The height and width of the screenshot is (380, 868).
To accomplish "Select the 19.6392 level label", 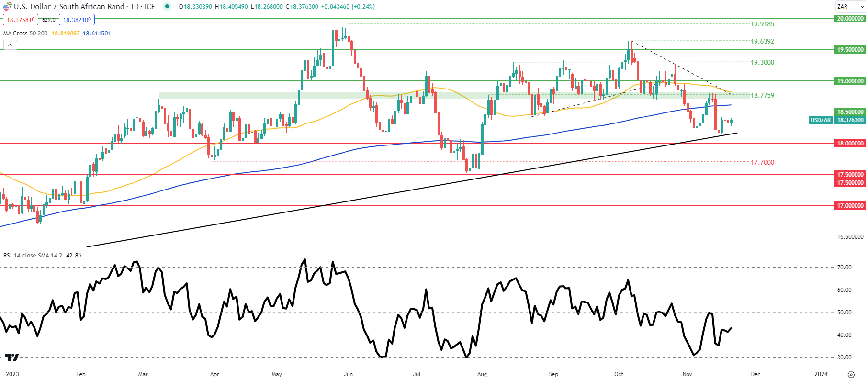I will pyautogui.click(x=762, y=41).
